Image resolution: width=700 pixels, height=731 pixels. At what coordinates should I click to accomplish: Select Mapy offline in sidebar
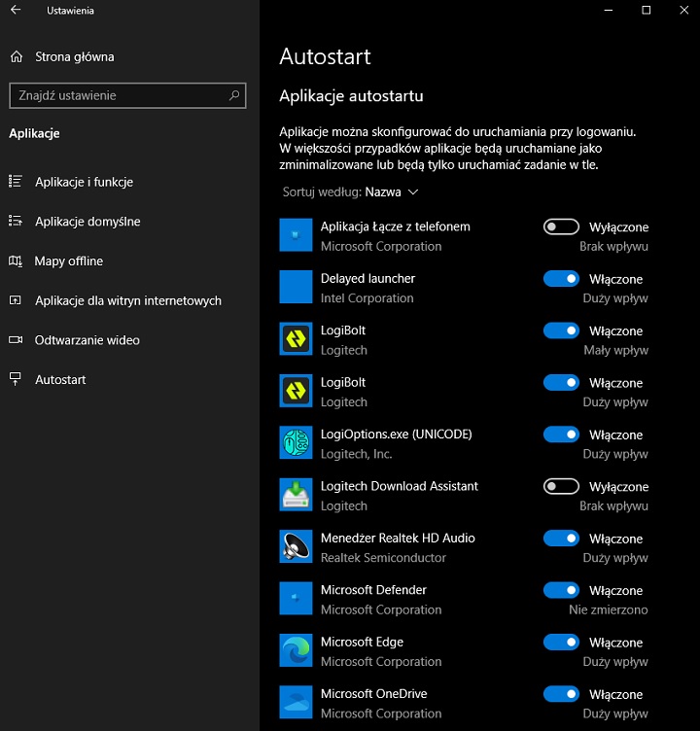68,261
